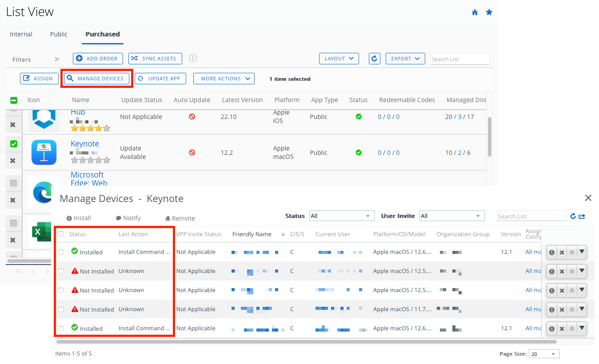
Task: Open the 0 Redeemable Codes link for Keynote
Action: click(379, 152)
